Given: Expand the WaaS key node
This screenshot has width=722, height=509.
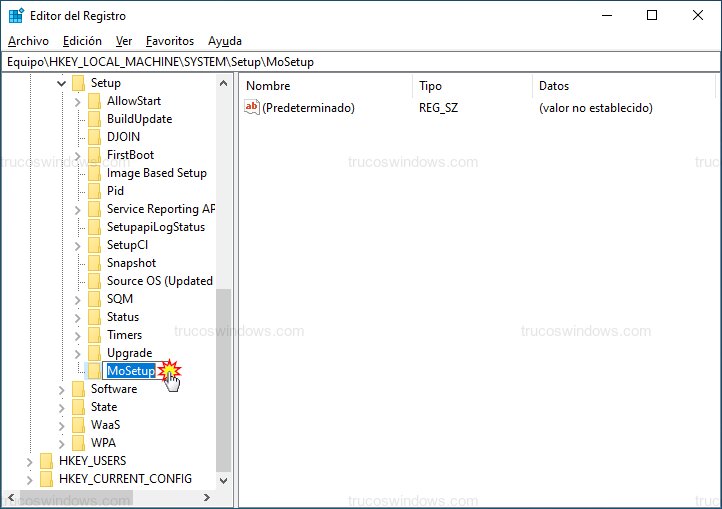Looking at the screenshot, I should [61, 426].
